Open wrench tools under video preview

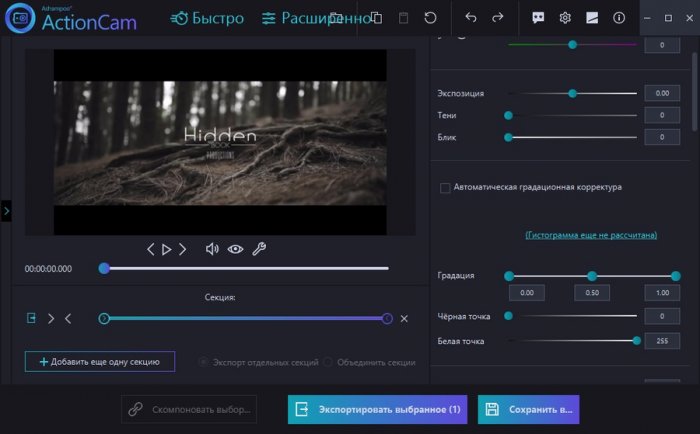click(x=258, y=249)
